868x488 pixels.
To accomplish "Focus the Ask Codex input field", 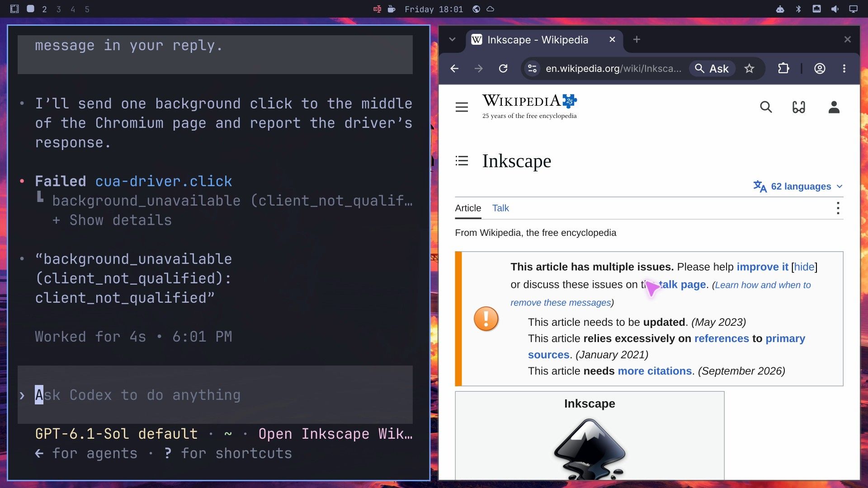I will click(x=215, y=395).
